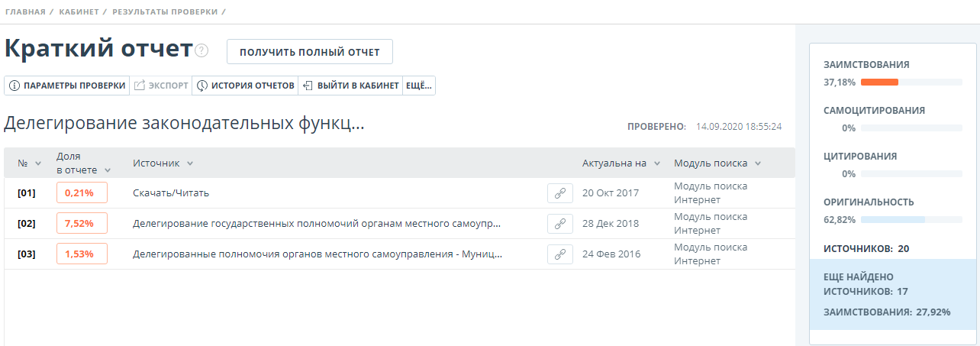Open link icon for source 02
The width and height of the screenshot is (980, 346).
pyautogui.click(x=559, y=224)
